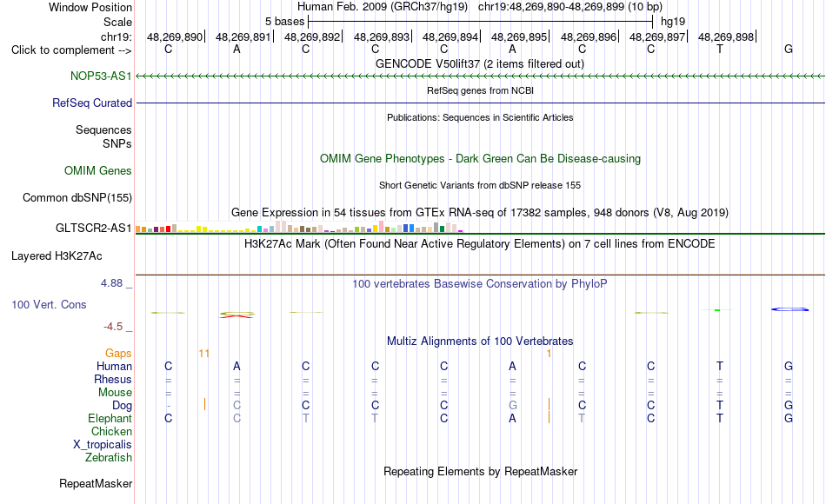Click the orange Gaps label
This screenshot has width=826, height=504.
[118, 354]
